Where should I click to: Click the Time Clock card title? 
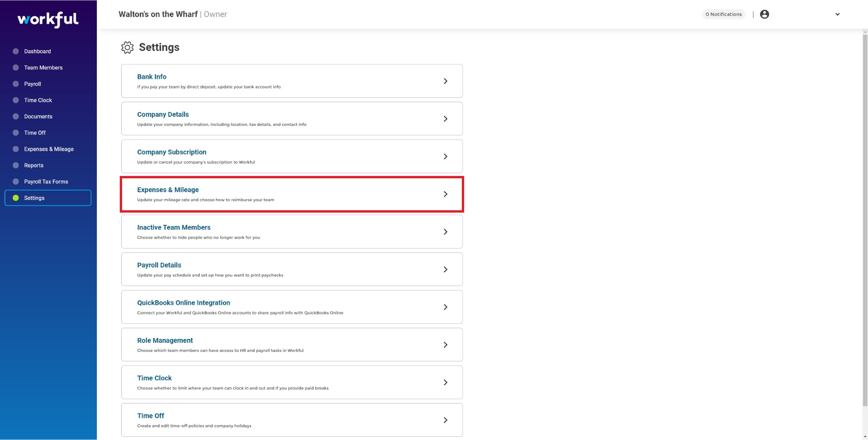pyautogui.click(x=154, y=378)
